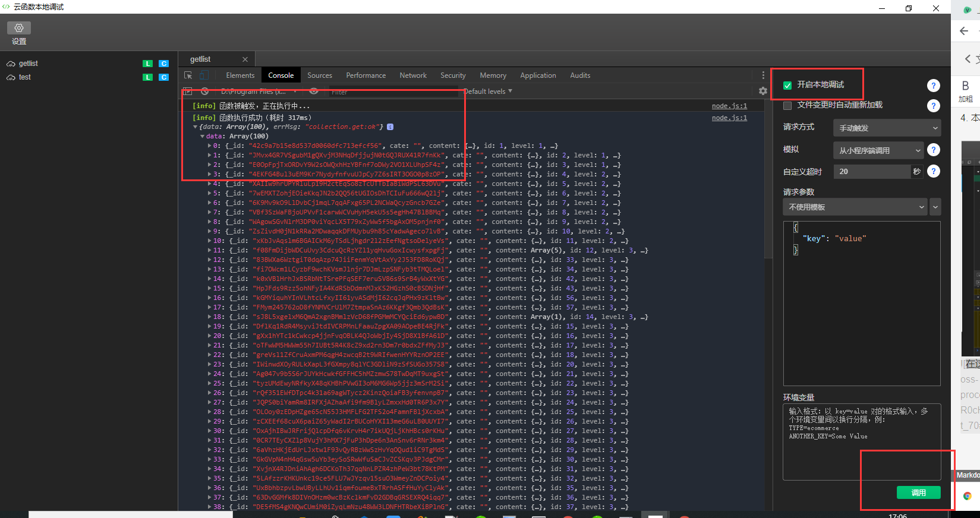Click the app icon in the title bar
Screen dimensions: 980x518
(6, 7)
